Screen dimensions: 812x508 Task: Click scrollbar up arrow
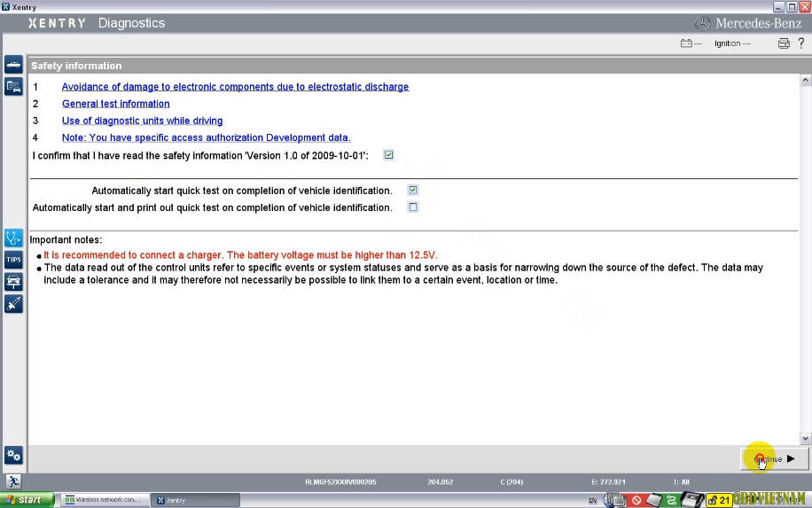pos(805,80)
